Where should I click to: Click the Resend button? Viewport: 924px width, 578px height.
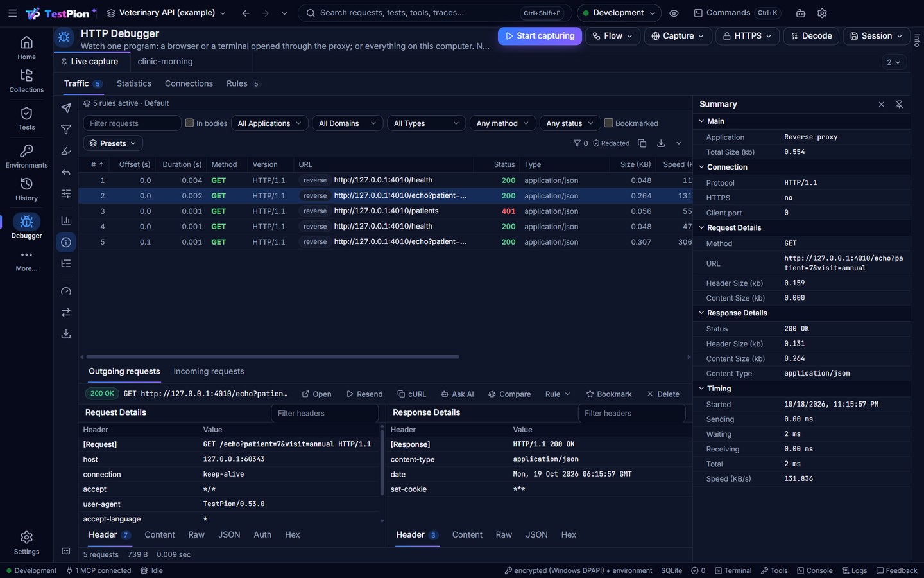364,394
